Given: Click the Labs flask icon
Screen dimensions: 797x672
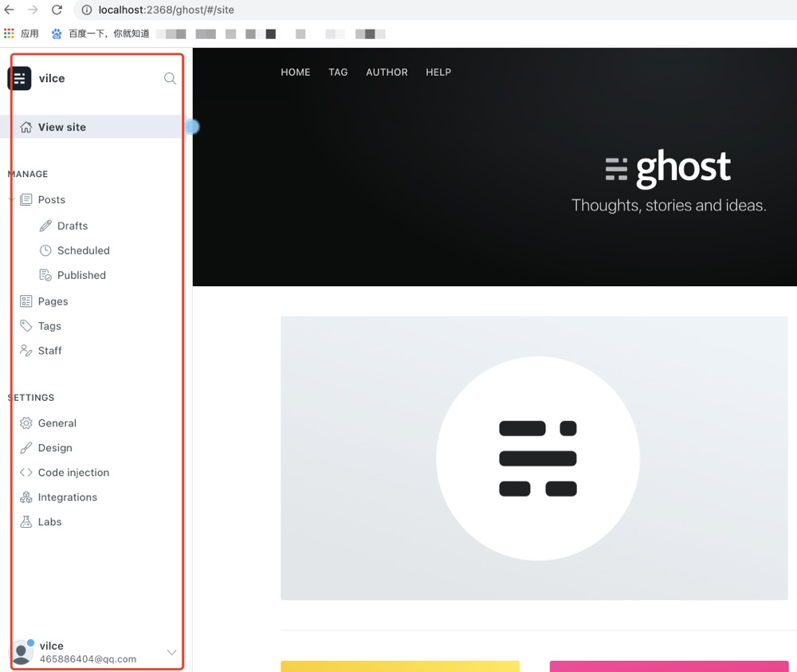Looking at the screenshot, I should click(26, 521).
